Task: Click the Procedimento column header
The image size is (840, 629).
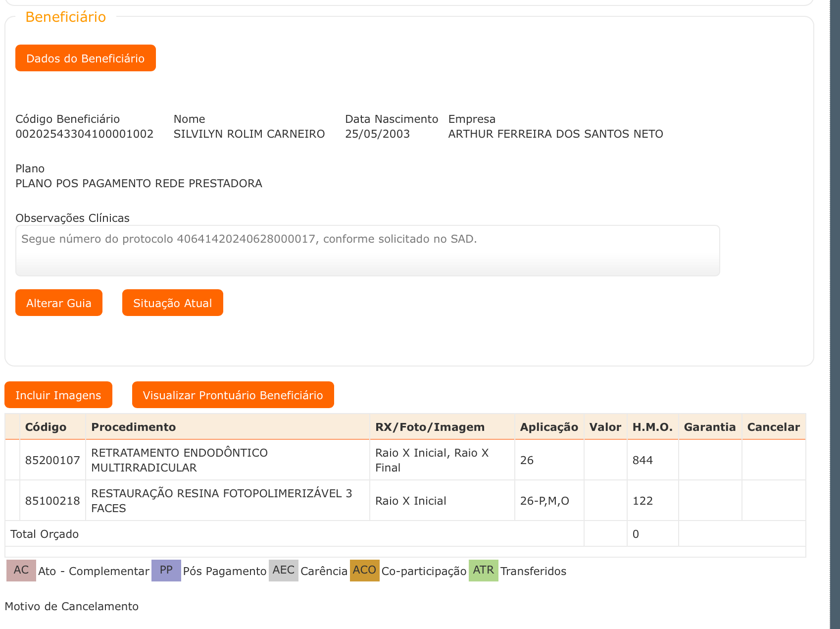Action: coord(134,427)
